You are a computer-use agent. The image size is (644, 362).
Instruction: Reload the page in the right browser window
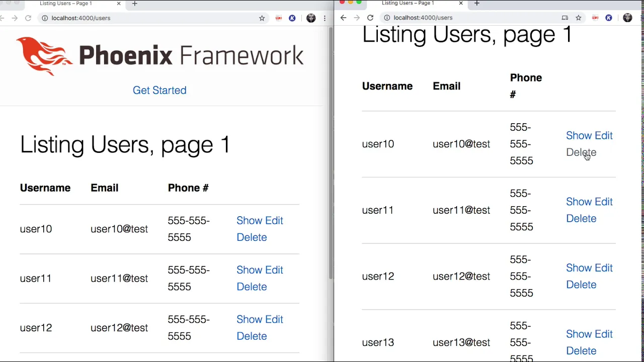pos(370,18)
